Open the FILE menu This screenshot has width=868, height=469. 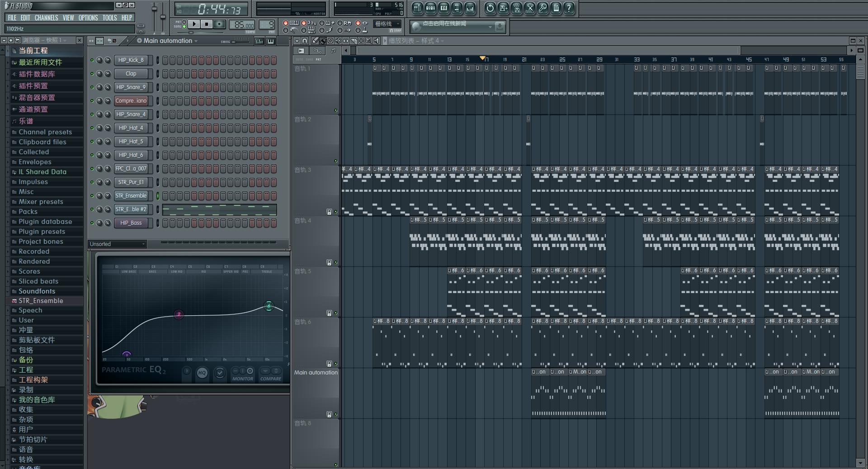[12, 18]
